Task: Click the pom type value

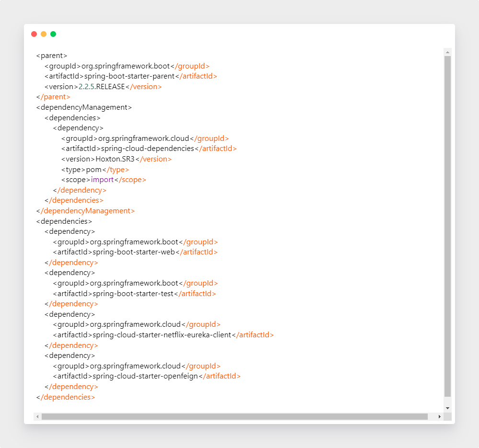Action: pyautogui.click(x=94, y=170)
